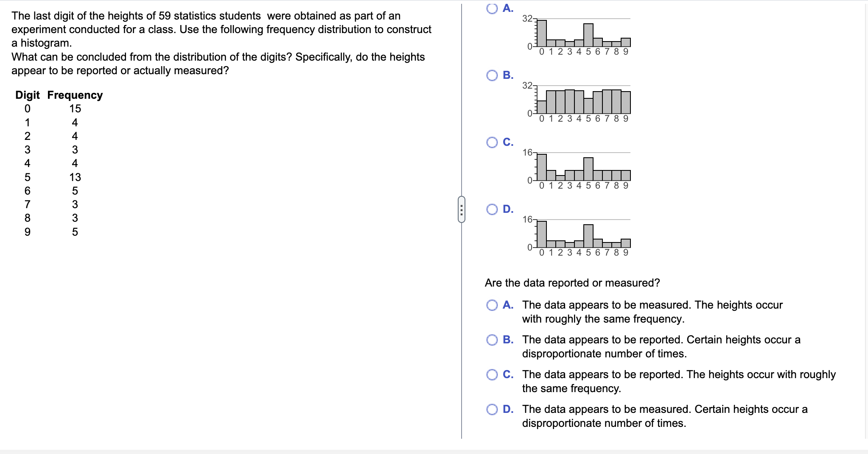Image resolution: width=868 pixels, height=454 pixels.
Task: Choose answer C about reported heights same frequency
Action: click(x=493, y=374)
